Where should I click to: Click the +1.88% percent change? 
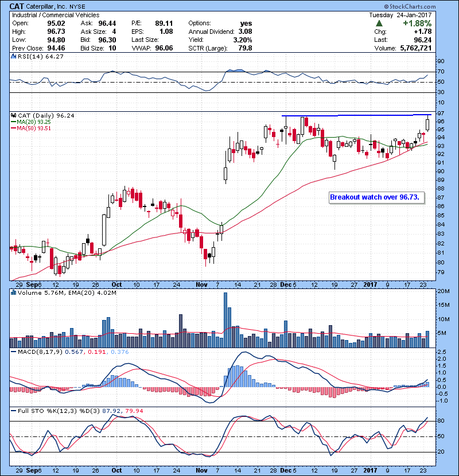pyautogui.click(x=417, y=24)
